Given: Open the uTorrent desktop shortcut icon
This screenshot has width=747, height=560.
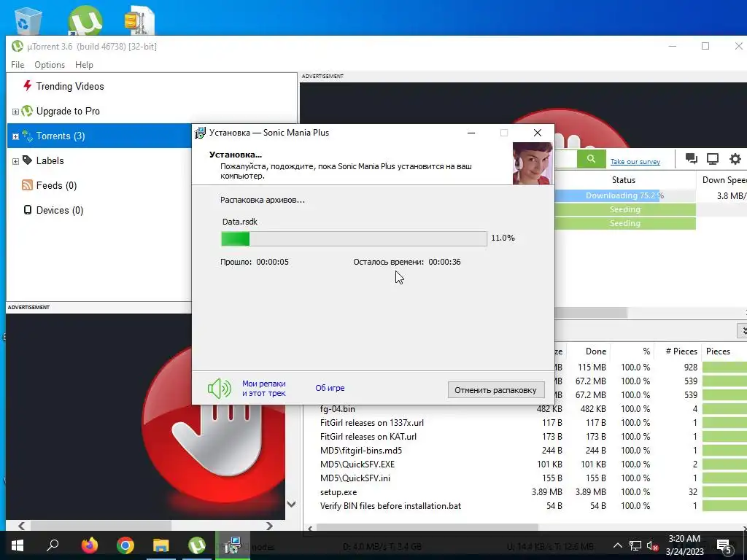Looking at the screenshot, I should 85,20.
